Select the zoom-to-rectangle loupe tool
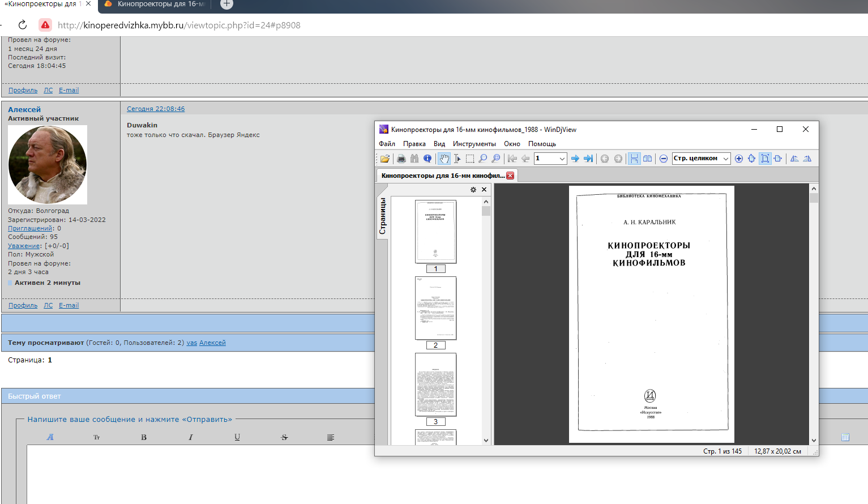The height and width of the screenshot is (504, 868). [496, 159]
